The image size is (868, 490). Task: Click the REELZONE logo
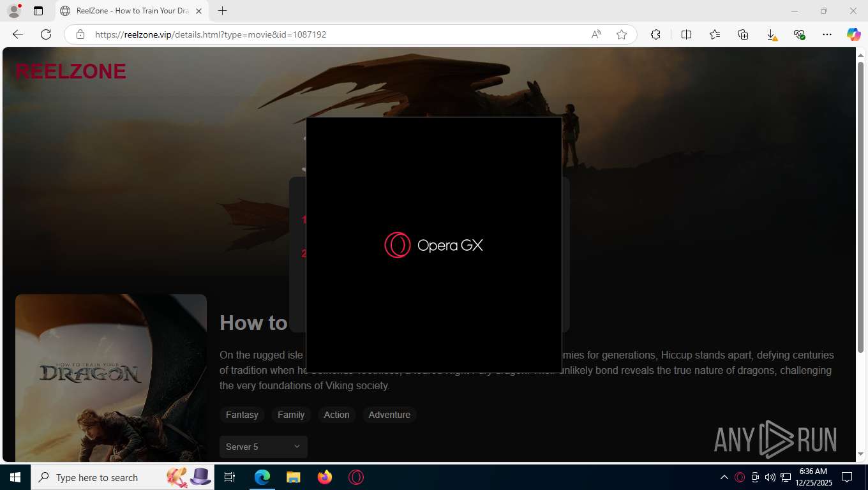coord(71,71)
